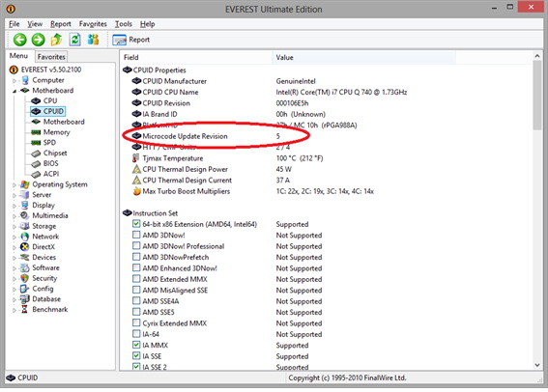This screenshot has width=548, height=392.
Task: Open the Help menu
Action: [148, 24]
